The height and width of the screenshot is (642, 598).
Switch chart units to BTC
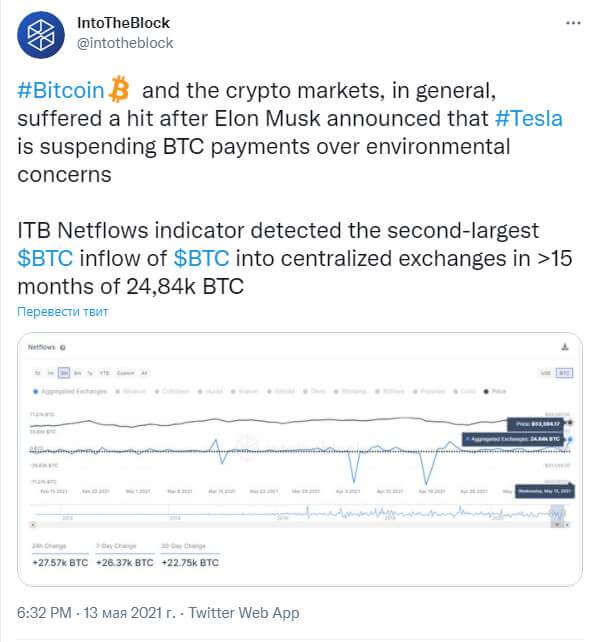pos(564,373)
